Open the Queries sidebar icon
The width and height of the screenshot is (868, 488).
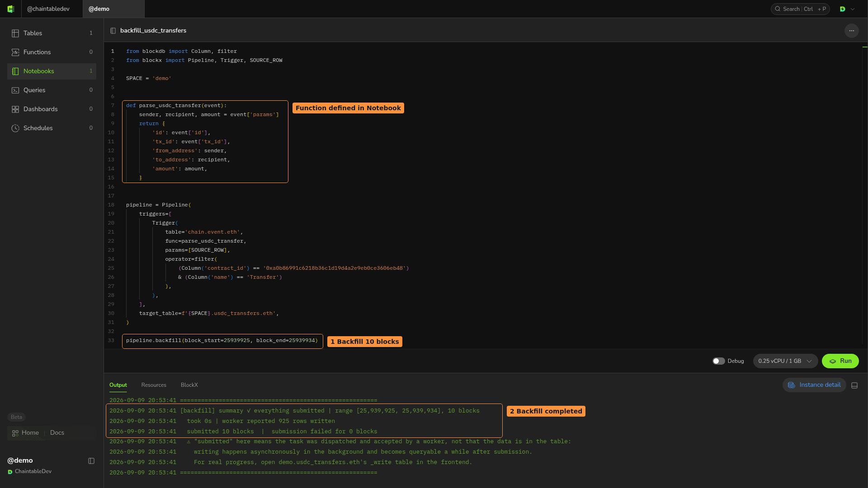(x=15, y=90)
